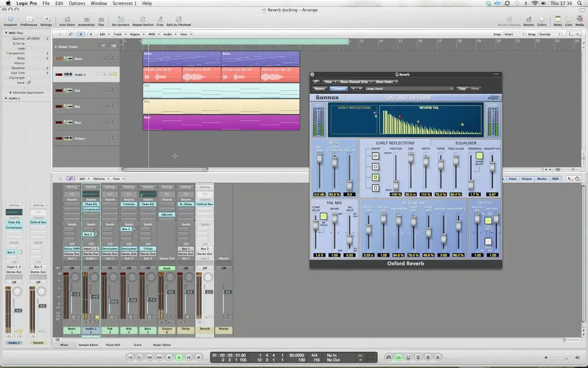Toggle the Clip Length checkbox
This screenshot has height=368, width=588.
(x=28, y=78)
